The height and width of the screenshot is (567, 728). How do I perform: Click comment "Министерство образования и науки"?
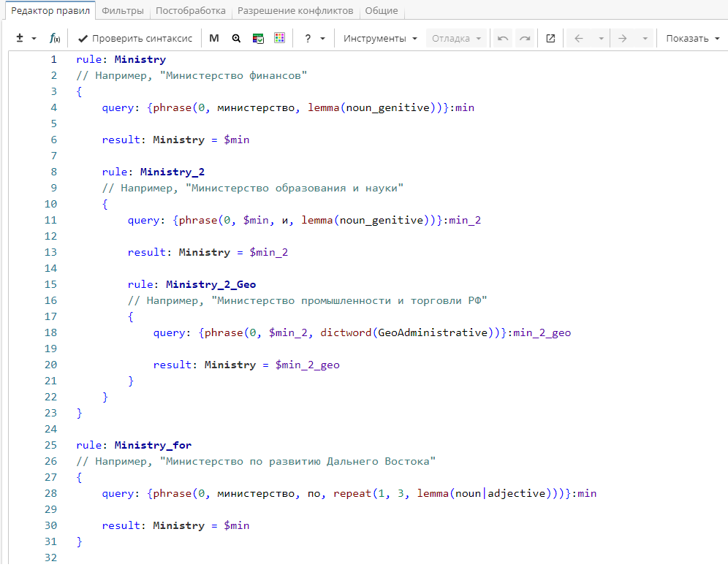click(253, 189)
